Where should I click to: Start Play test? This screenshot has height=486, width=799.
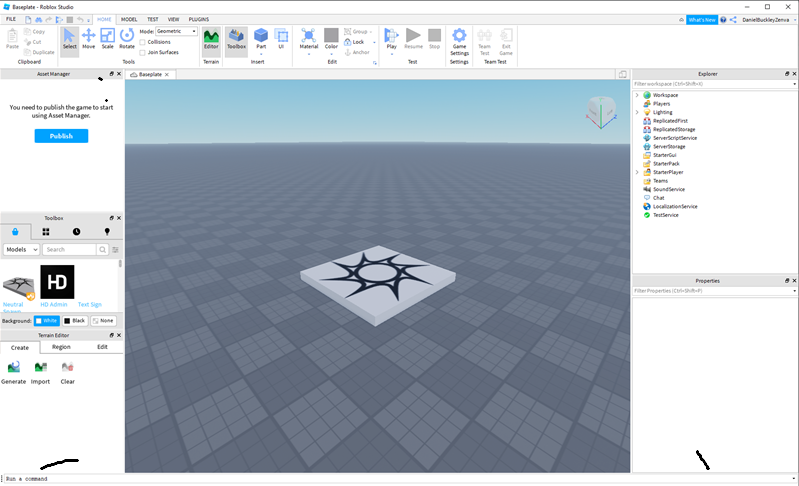point(391,39)
